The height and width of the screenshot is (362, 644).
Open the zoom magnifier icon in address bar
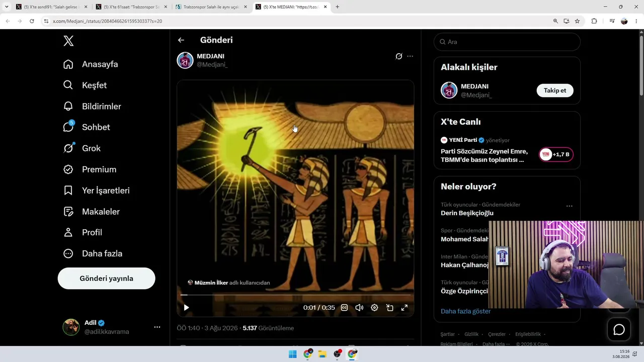tap(555, 21)
